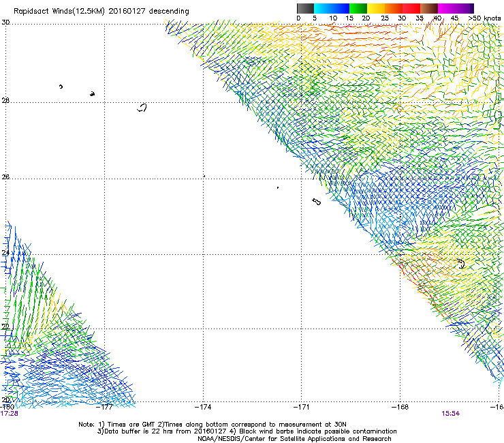Click the longitude label -171
Viewport: 504px width, 443px height.
click(x=302, y=407)
